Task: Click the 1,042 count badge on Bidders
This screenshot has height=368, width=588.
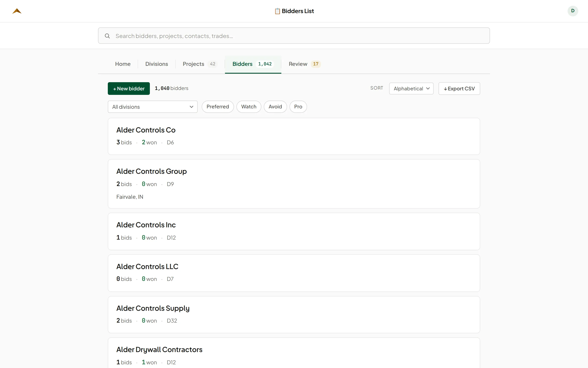Action: [265, 64]
